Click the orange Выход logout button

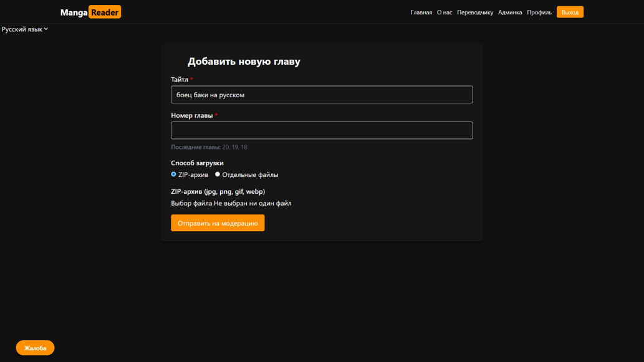point(570,12)
